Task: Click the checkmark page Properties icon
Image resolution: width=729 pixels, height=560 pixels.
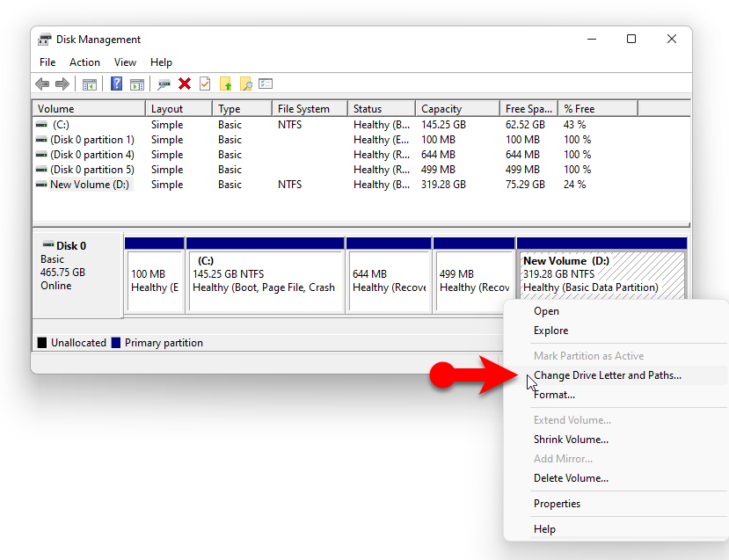Action: 205,84
